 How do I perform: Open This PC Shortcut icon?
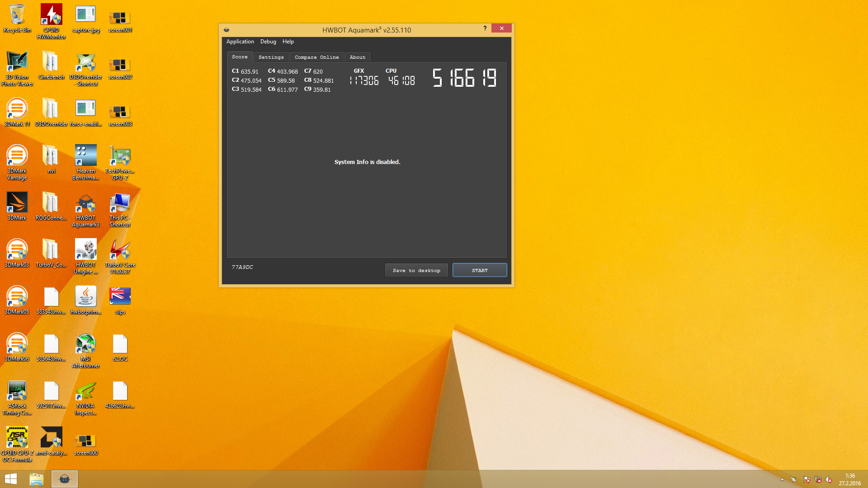(120, 209)
